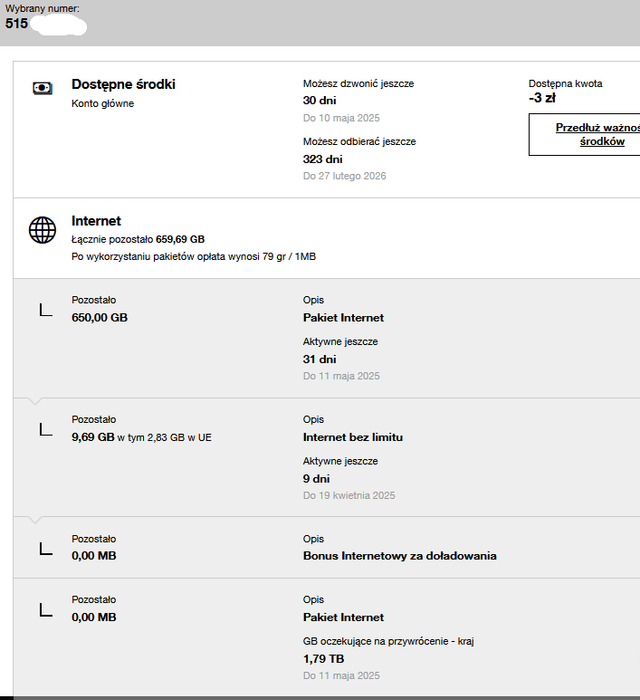The width and height of the screenshot is (640, 700).
Task: Click the globe icon beside Internet
Action: coord(42,230)
